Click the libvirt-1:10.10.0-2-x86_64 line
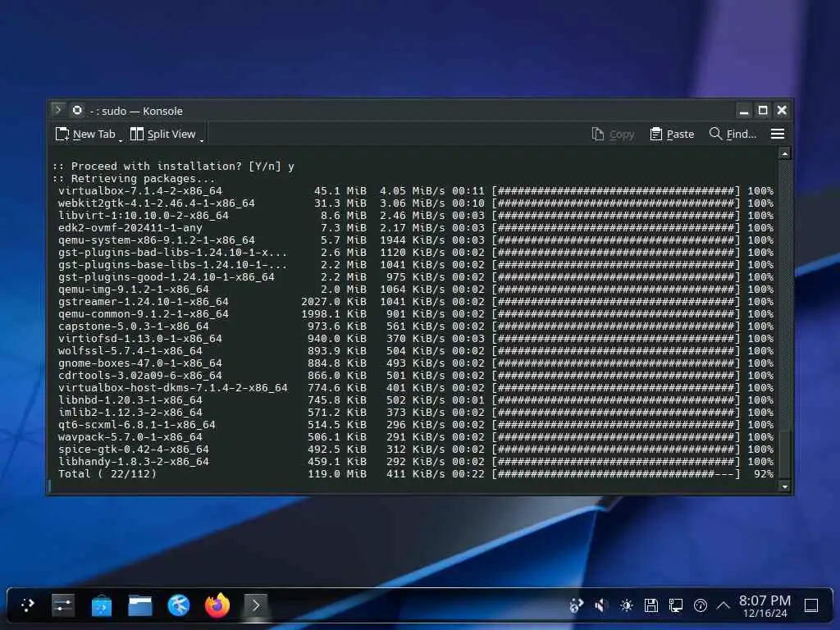The height and width of the screenshot is (630, 840). click(415, 216)
